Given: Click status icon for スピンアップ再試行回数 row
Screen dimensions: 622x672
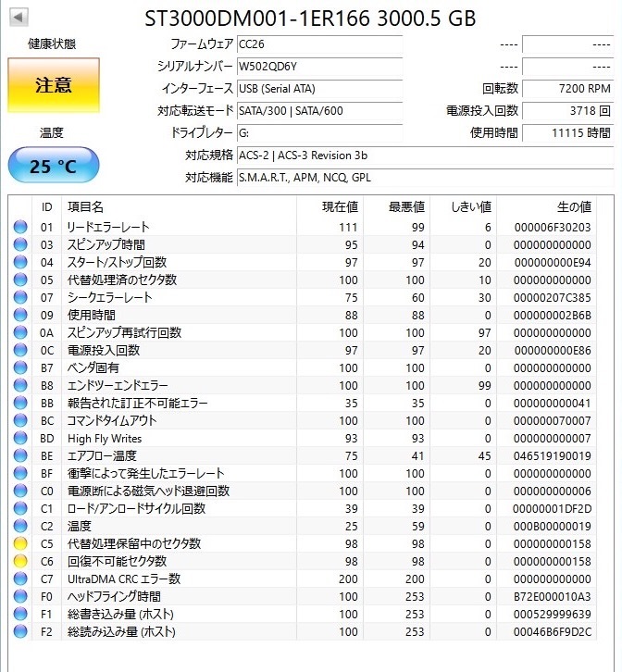Looking at the screenshot, I should pos(20,332).
